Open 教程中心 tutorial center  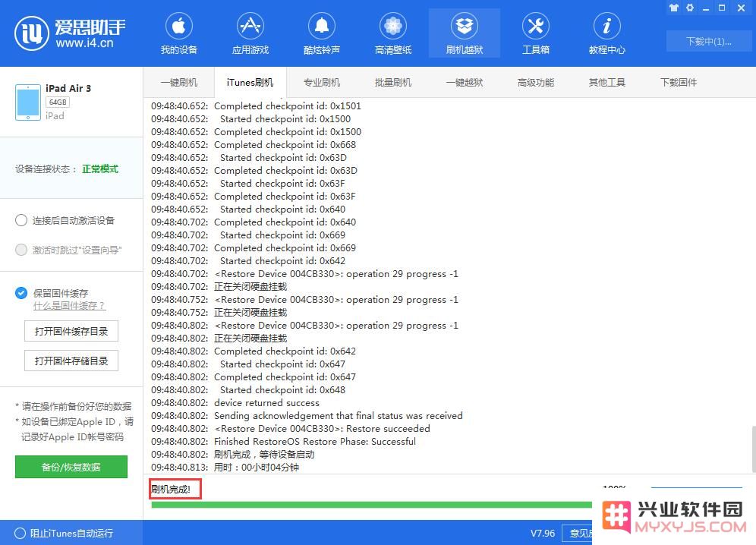(x=606, y=33)
